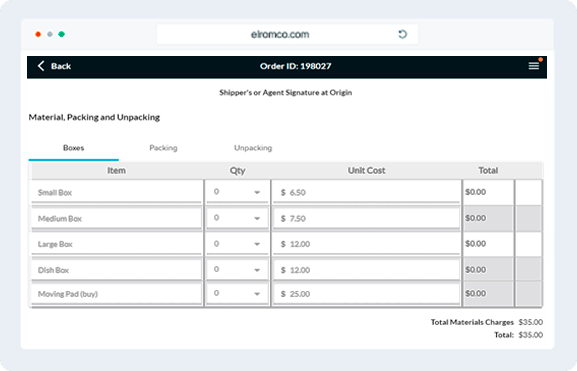
Task: Click the Medium Box $0.00 total cell
Action: (x=488, y=218)
